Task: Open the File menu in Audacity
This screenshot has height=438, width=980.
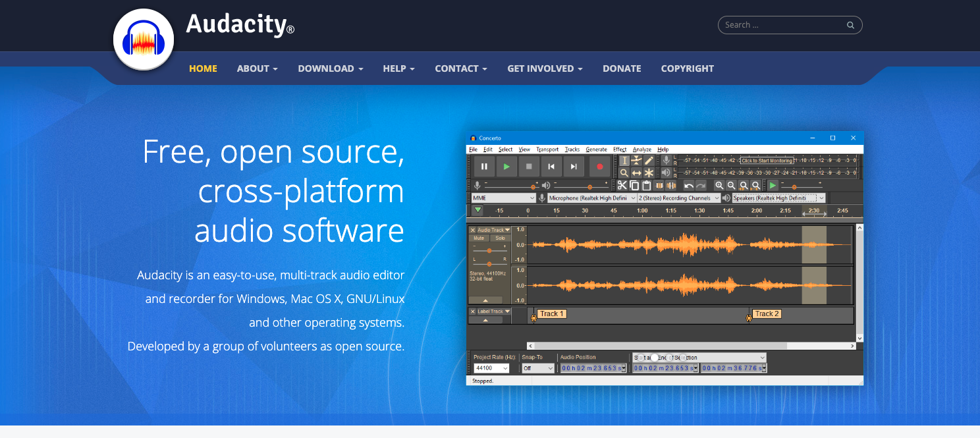Action: point(473,150)
